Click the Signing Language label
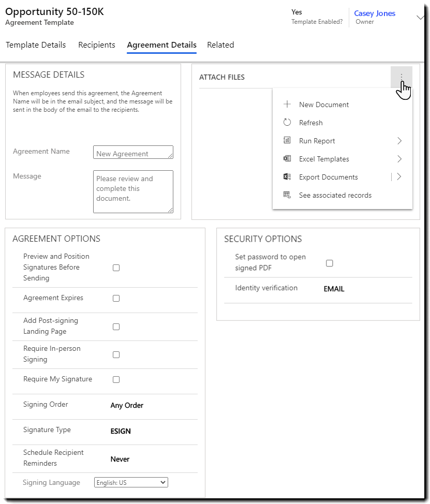Viewport: 430px width, 504px height. (x=51, y=482)
